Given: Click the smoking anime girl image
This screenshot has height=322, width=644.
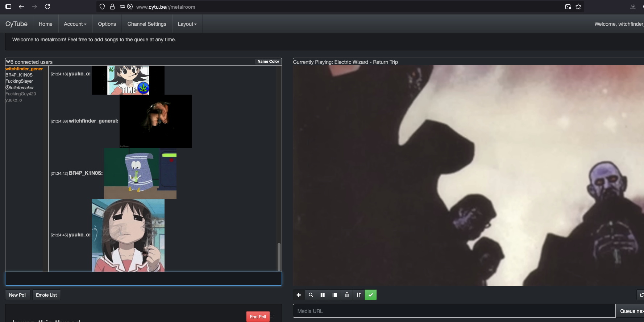Looking at the screenshot, I should pyautogui.click(x=128, y=235).
